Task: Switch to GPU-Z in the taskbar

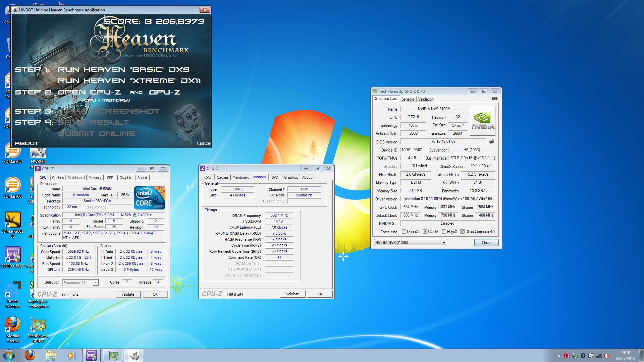Action: click(113, 355)
